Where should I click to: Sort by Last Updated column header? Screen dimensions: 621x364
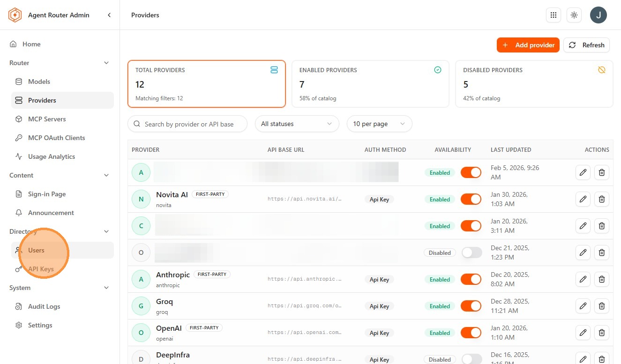pyautogui.click(x=511, y=150)
